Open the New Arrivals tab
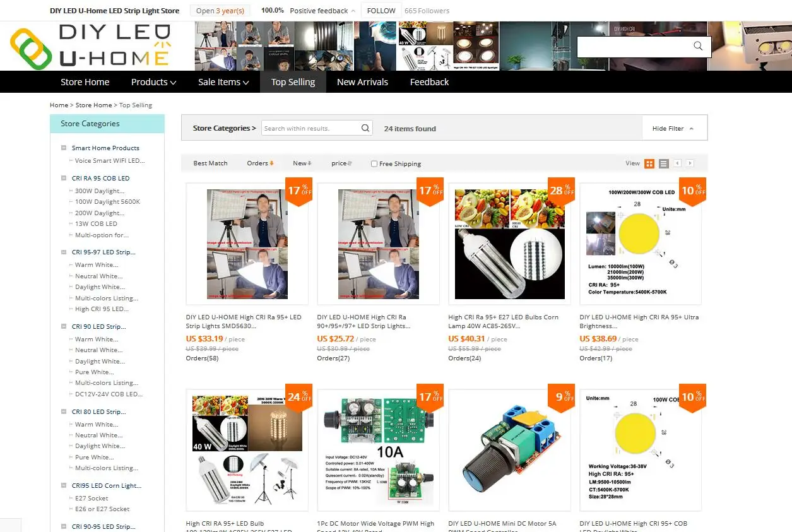 click(x=362, y=82)
